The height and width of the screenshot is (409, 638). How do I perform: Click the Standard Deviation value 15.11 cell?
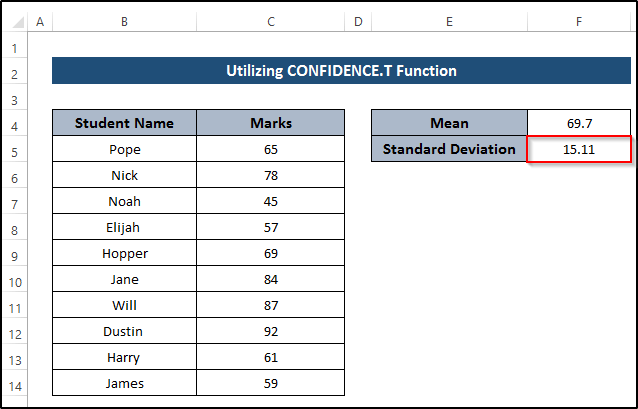coord(580,150)
